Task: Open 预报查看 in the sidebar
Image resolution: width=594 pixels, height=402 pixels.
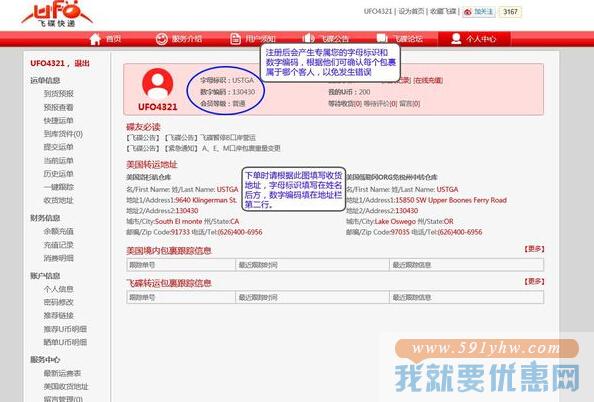Action: 58,107
